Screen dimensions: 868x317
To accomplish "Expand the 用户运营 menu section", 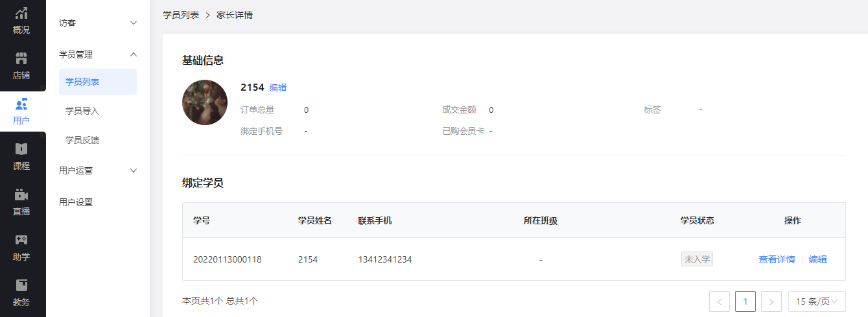I will click(x=98, y=170).
